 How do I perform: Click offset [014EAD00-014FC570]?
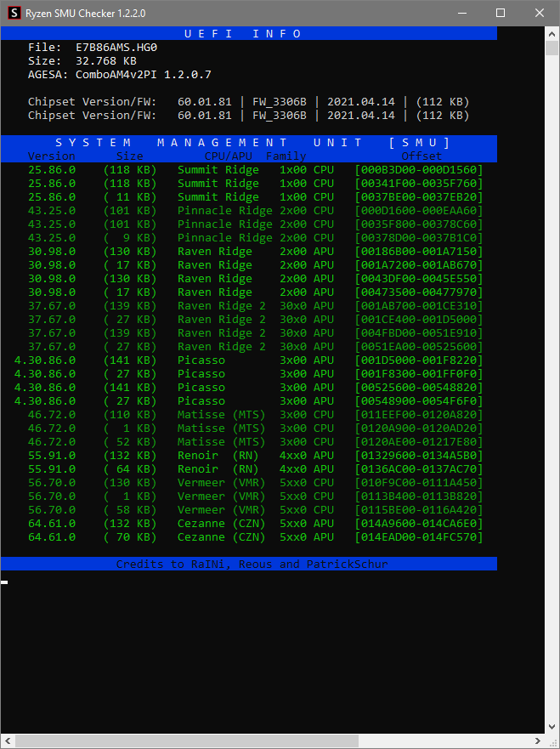419,537
